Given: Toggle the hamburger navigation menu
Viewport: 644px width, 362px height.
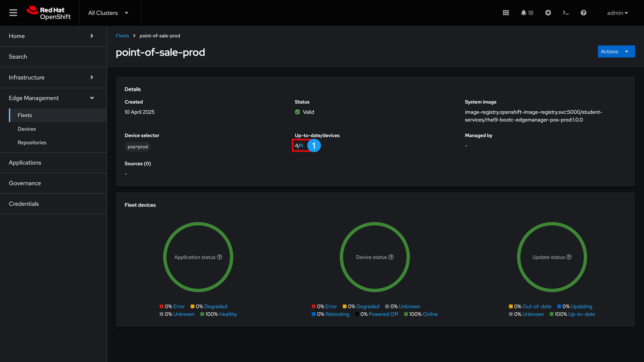Looking at the screenshot, I should tap(13, 13).
